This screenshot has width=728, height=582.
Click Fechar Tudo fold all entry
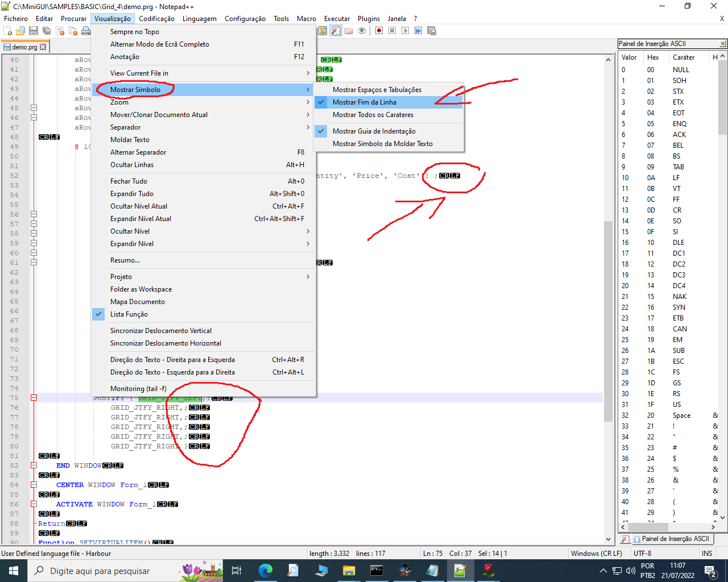[x=203, y=181]
